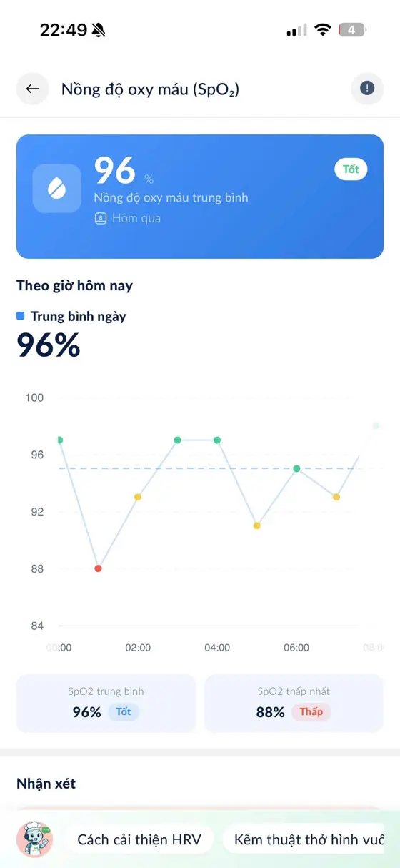Select the green data point at 04:00

pyautogui.click(x=217, y=440)
